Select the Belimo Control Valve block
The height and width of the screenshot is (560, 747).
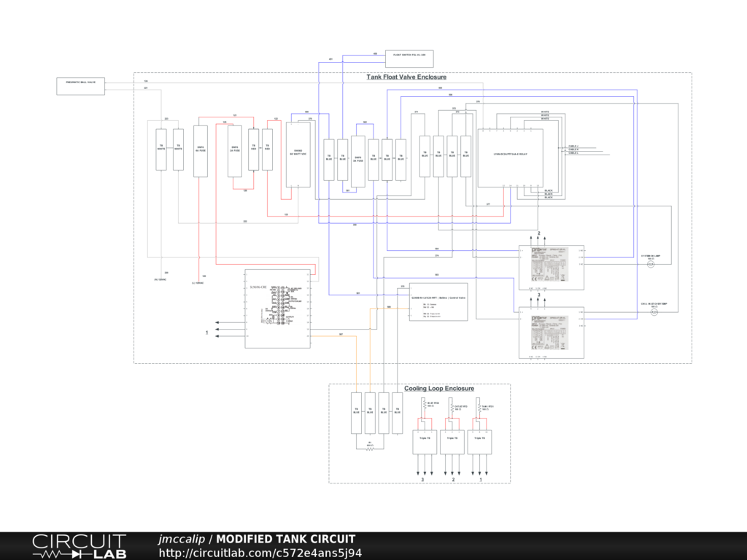(x=438, y=301)
